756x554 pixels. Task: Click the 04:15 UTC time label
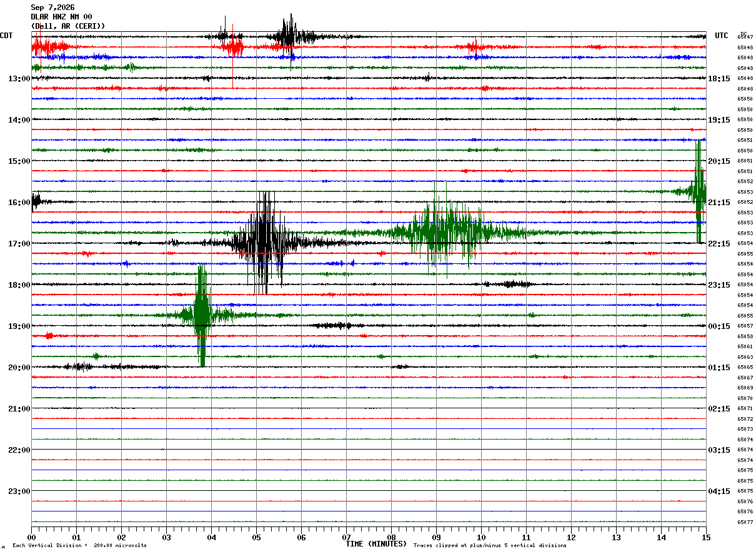pyautogui.click(x=719, y=491)
